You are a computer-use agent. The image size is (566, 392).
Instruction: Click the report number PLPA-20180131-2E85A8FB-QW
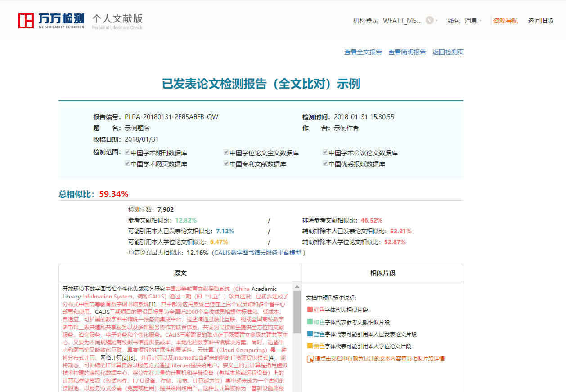click(x=171, y=117)
